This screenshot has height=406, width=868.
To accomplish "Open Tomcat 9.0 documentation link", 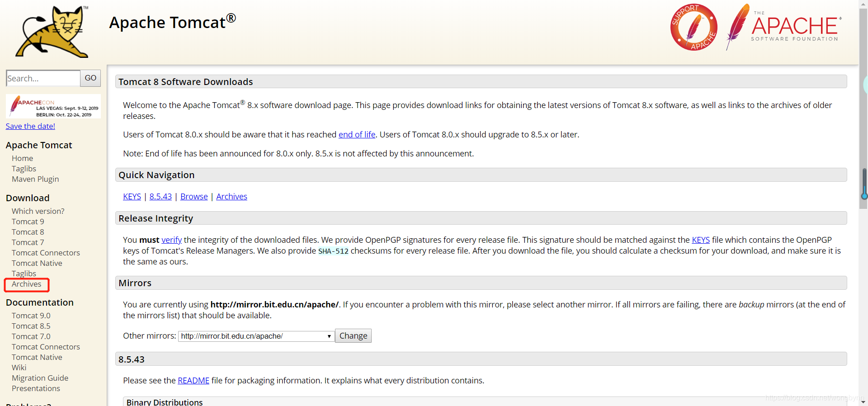I will point(31,316).
